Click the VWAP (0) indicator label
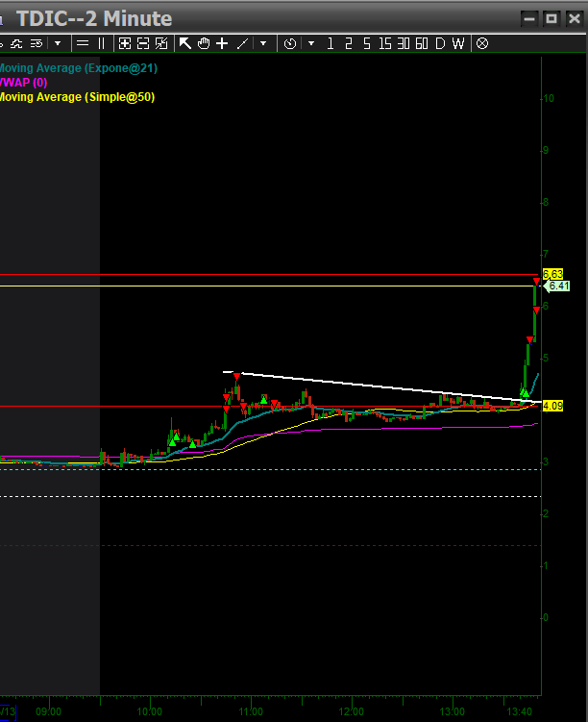 (x=23, y=83)
